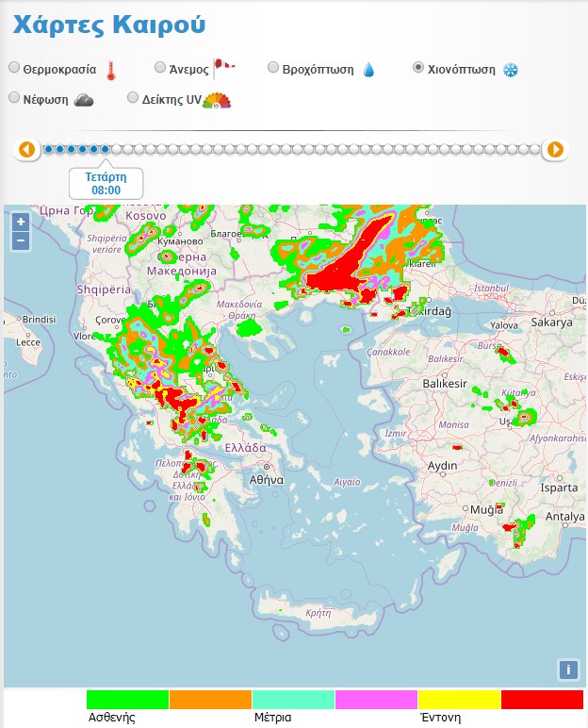Click the windsock wind icon
This screenshot has height=728, width=588.
click(x=223, y=68)
